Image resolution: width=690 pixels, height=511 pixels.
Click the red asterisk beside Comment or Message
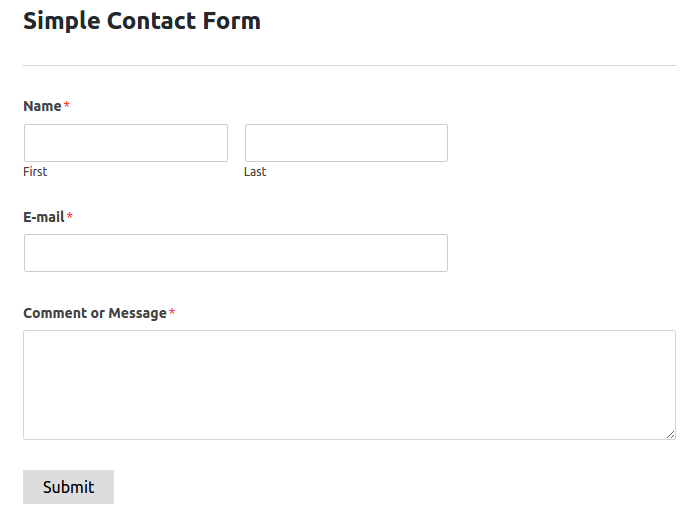pos(172,312)
